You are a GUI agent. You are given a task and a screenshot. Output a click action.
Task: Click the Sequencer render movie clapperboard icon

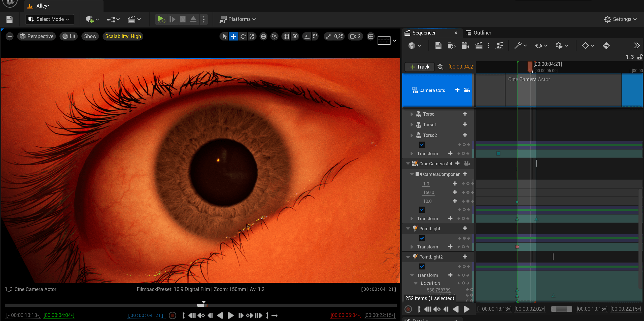pyautogui.click(x=479, y=46)
